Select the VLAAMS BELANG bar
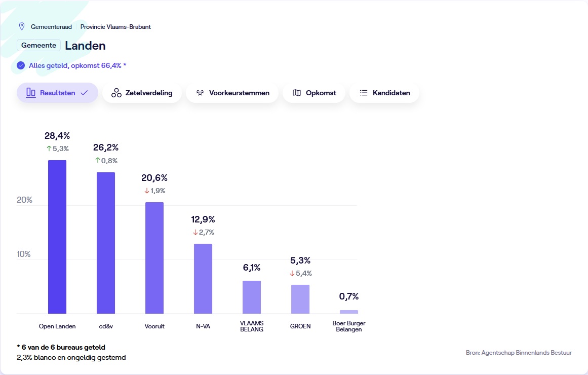Viewport: 588px width, 375px height. click(252, 297)
